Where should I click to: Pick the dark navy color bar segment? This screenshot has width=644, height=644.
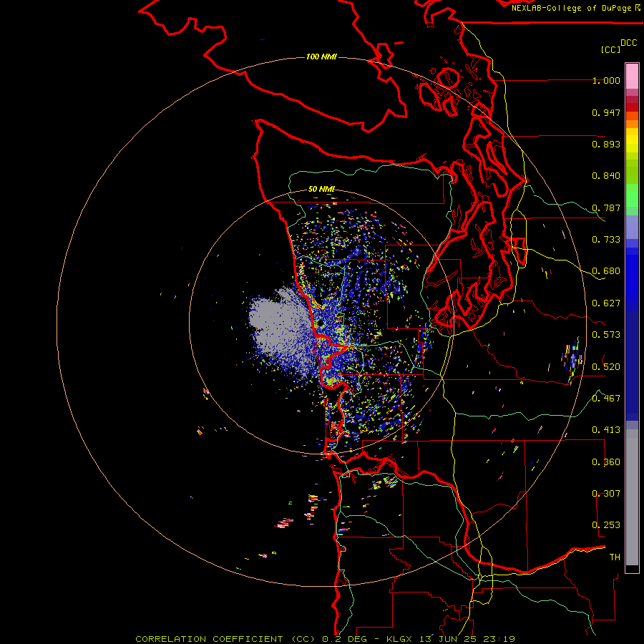coord(632,366)
